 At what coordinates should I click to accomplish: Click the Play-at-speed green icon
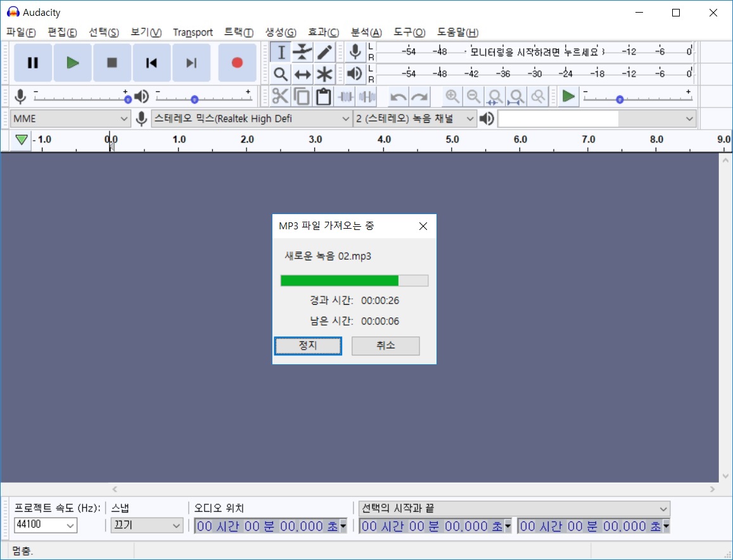pyautogui.click(x=568, y=97)
